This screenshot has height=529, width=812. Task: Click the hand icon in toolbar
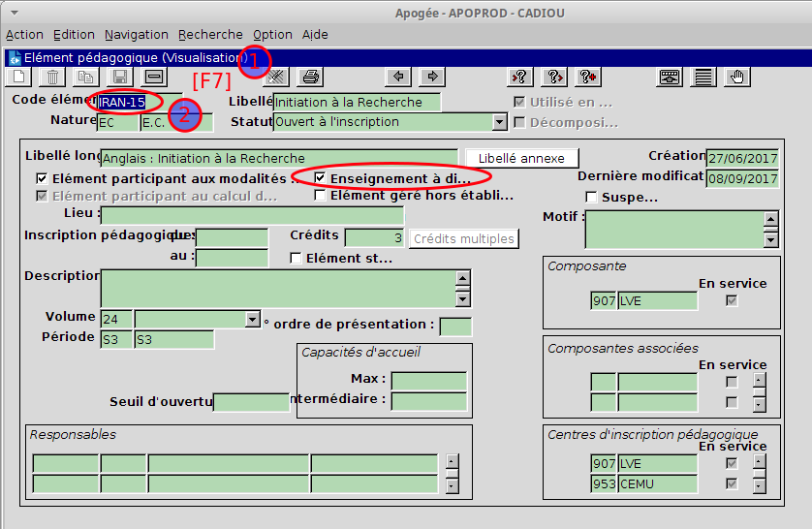[737, 78]
